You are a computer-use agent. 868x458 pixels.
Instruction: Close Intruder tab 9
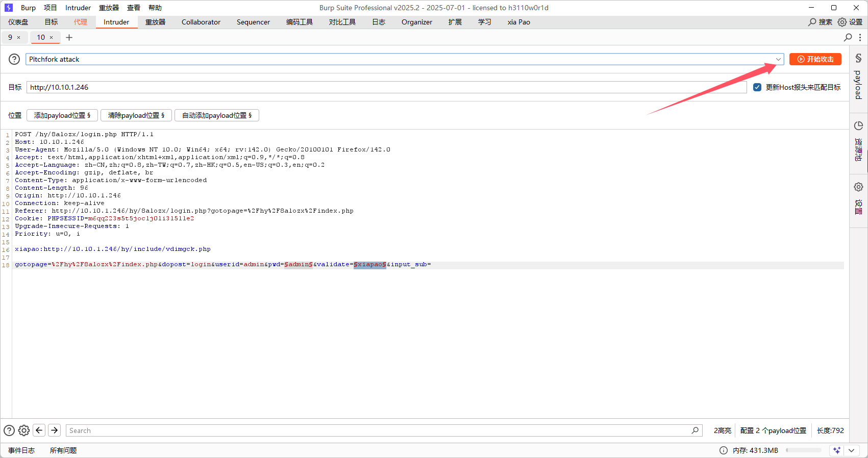(19, 37)
